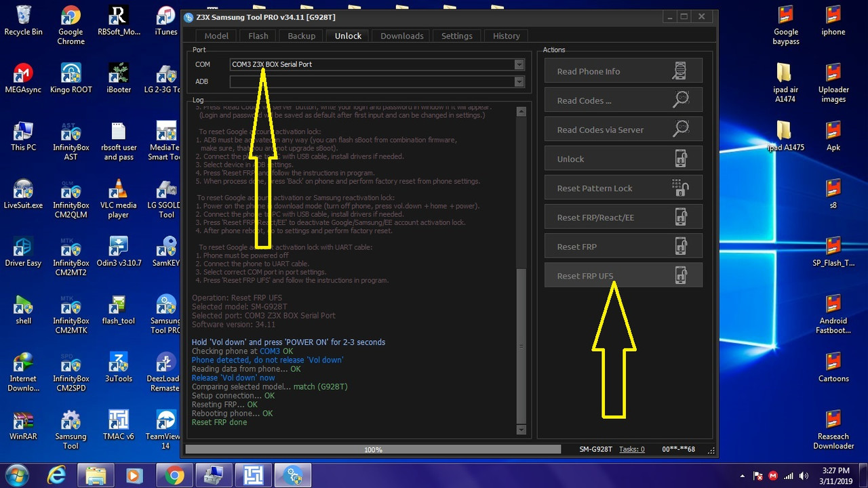868x488 pixels.
Task: Select the Samsung Tool desktop icon
Action: point(71,430)
